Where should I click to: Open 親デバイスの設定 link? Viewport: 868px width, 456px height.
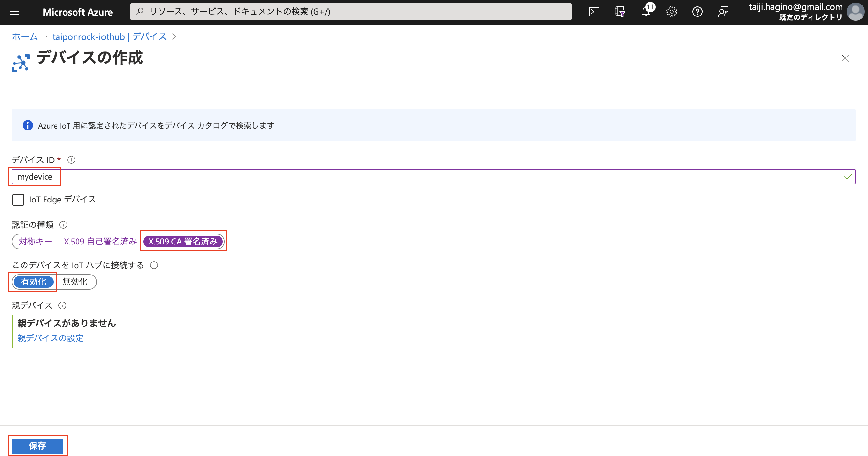[50, 338]
